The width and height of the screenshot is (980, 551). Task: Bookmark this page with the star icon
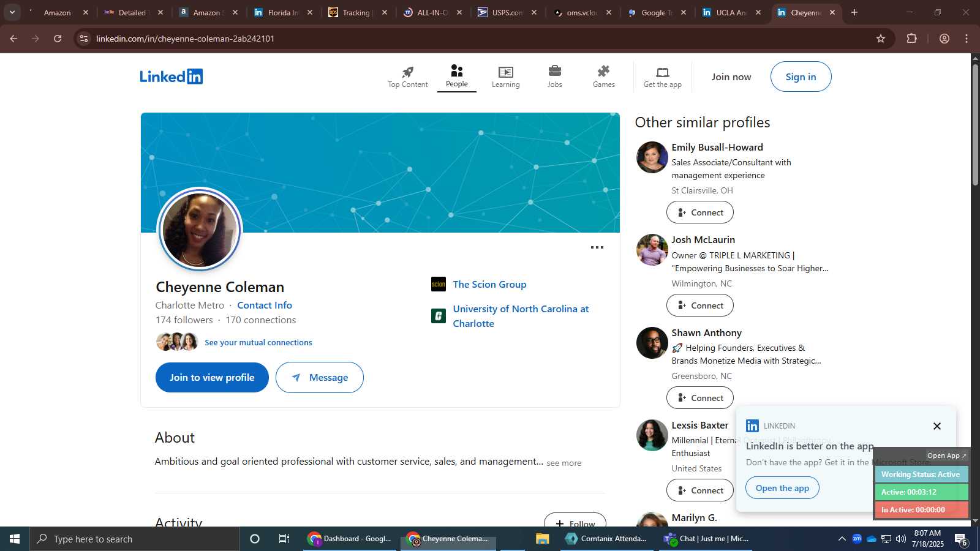pyautogui.click(x=881, y=39)
